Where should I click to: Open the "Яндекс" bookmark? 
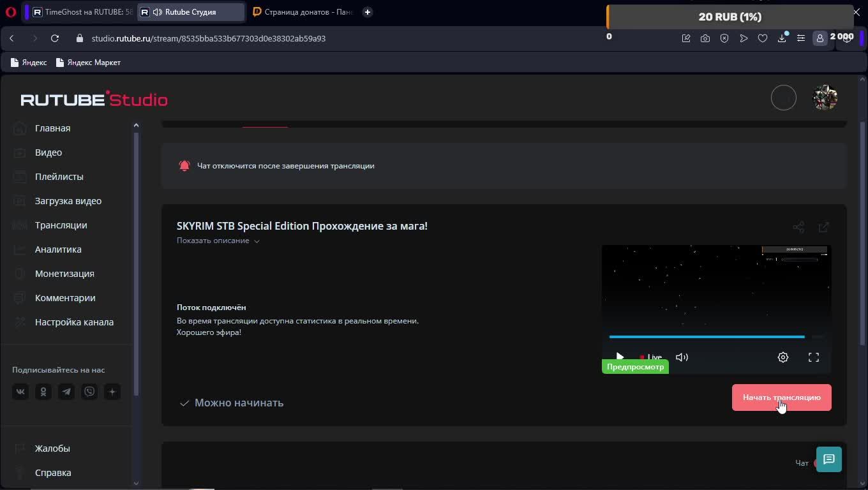point(29,63)
